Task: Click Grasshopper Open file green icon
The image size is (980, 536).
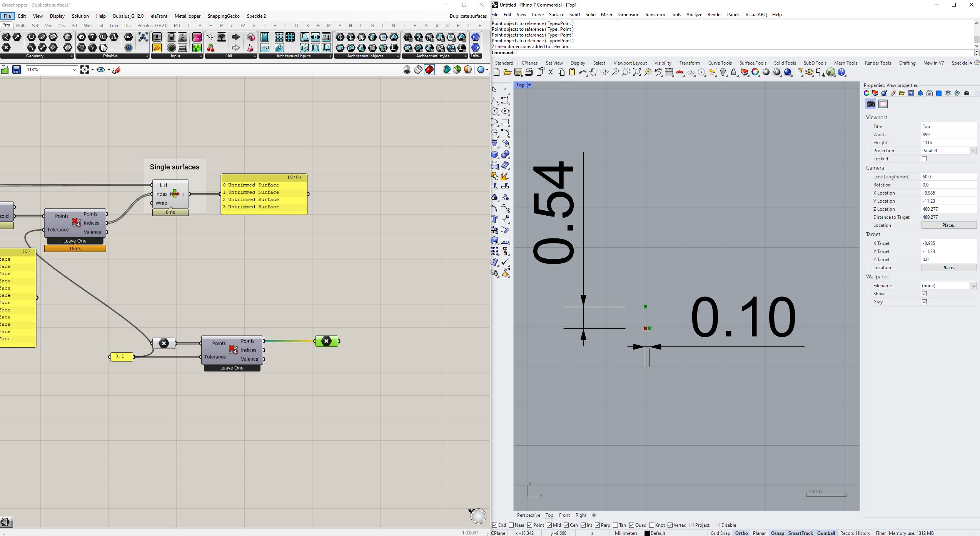Action: (5, 70)
